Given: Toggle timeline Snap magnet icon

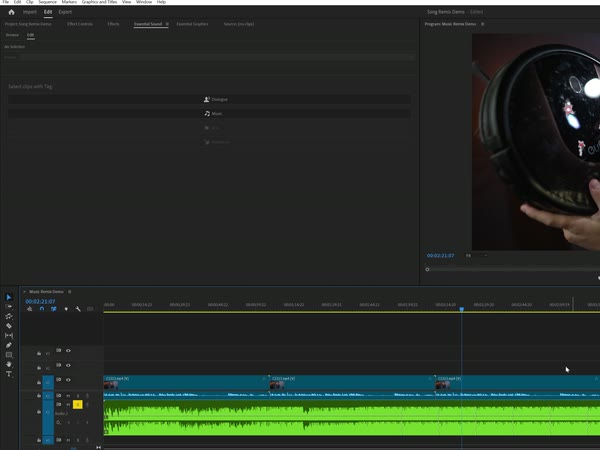Looking at the screenshot, I should click(x=42, y=309).
